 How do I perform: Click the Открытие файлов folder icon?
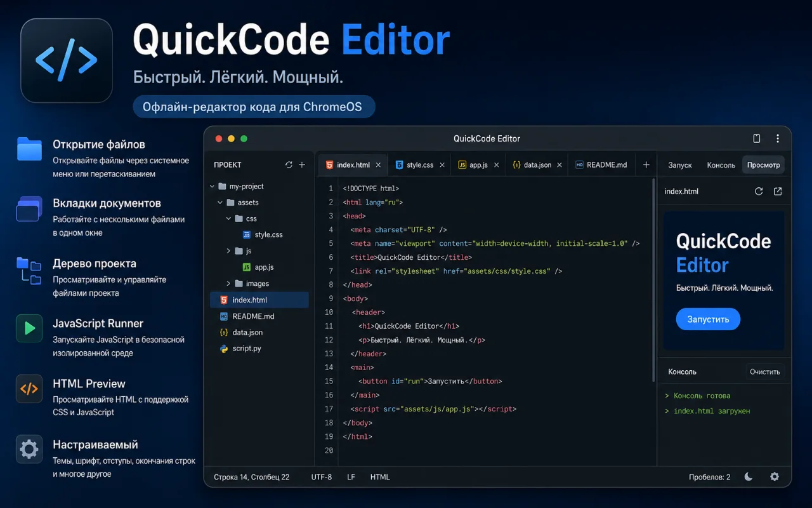click(29, 149)
